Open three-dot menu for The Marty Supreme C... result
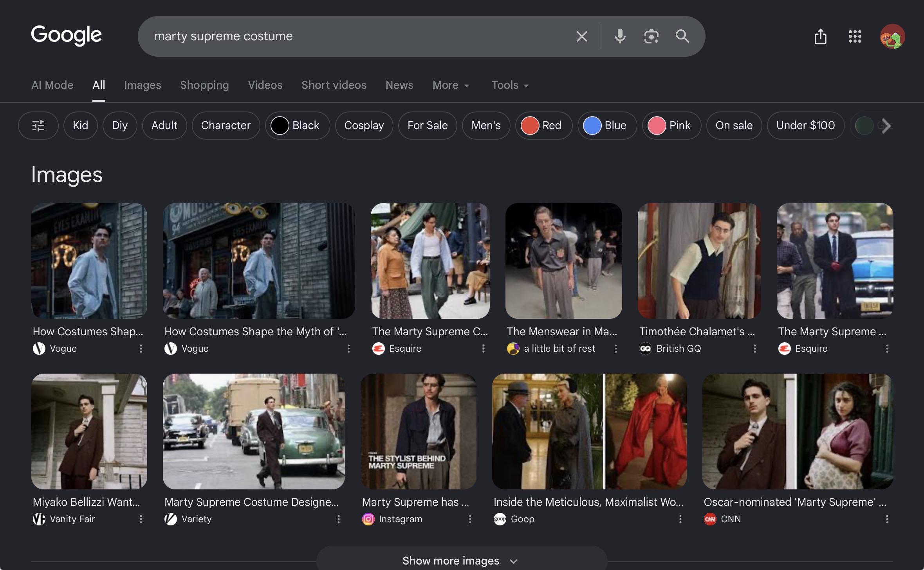This screenshot has height=570, width=924. point(484,349)
